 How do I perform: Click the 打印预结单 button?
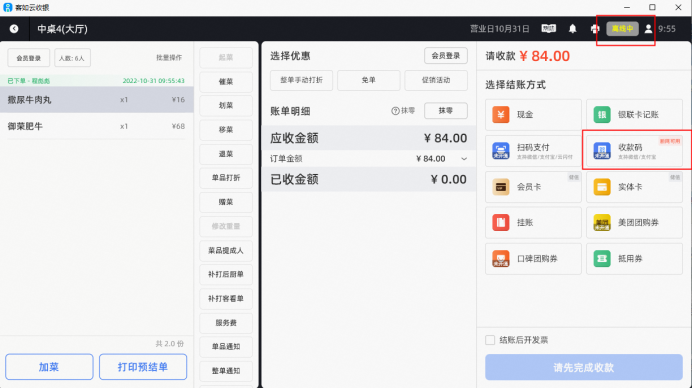143,367
